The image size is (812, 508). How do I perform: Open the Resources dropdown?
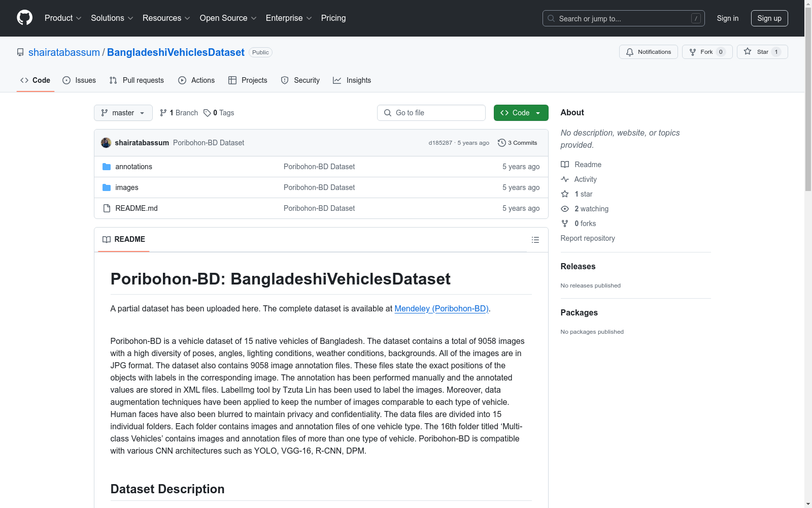coord(166,18)
